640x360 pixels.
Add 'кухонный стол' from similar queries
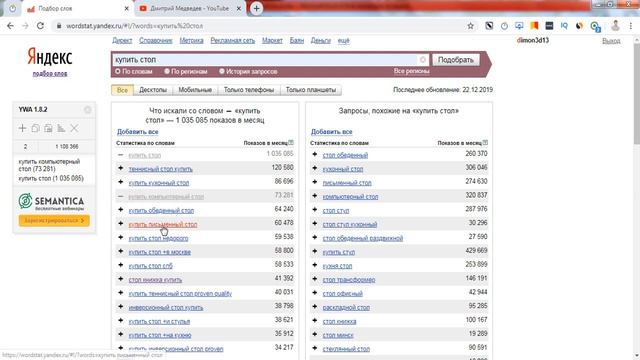(x=315, y=168)
